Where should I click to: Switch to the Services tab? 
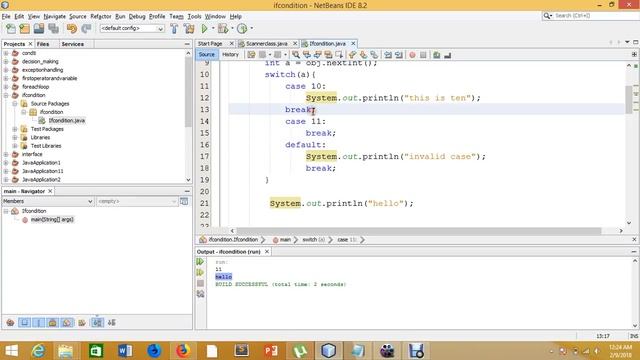click(x=73, y=44)
